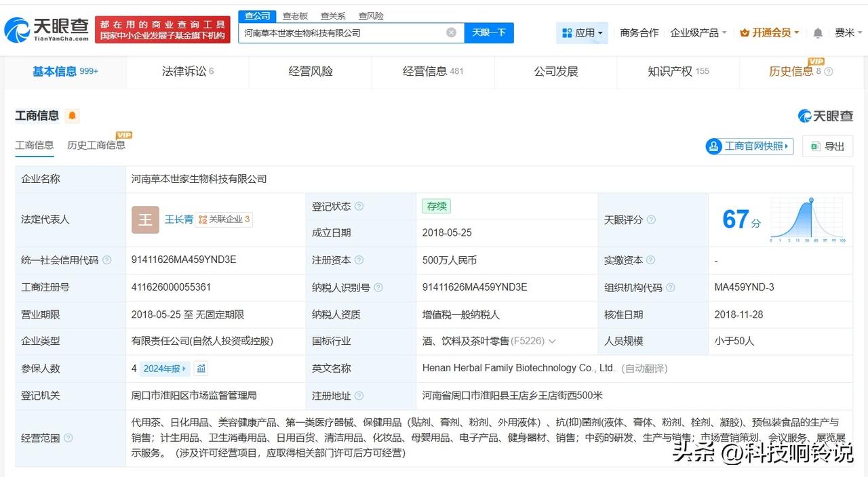The width and height of the screenshot is (868, 477).
Task: Switch to the 法律诉讼 tab
Action: [x=187, y=71]
